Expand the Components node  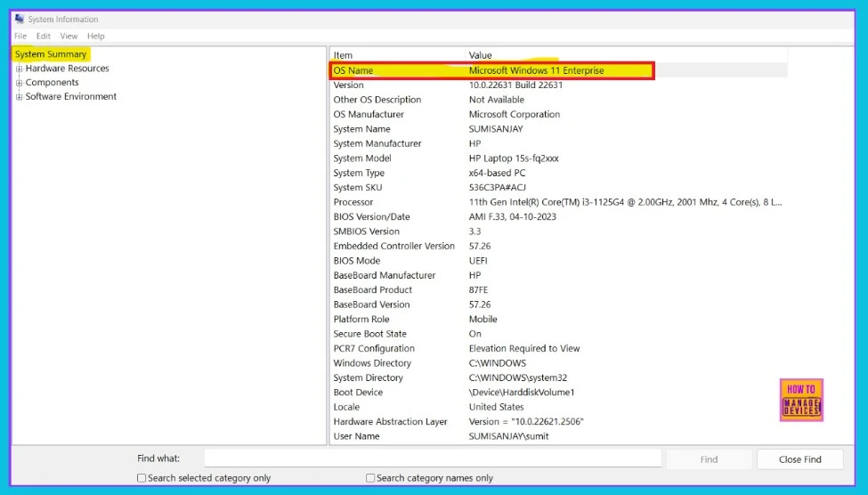[x=20, y=83]
